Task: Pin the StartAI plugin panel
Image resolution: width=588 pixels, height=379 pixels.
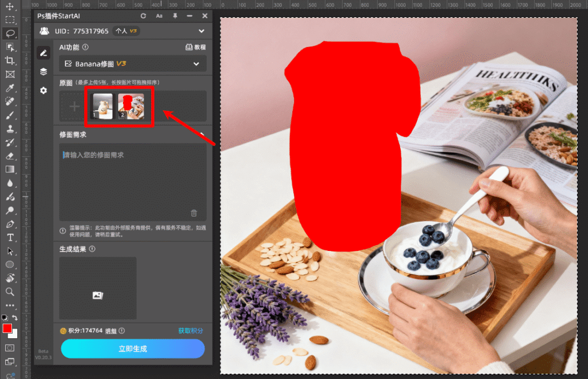Action: (175, 16)
